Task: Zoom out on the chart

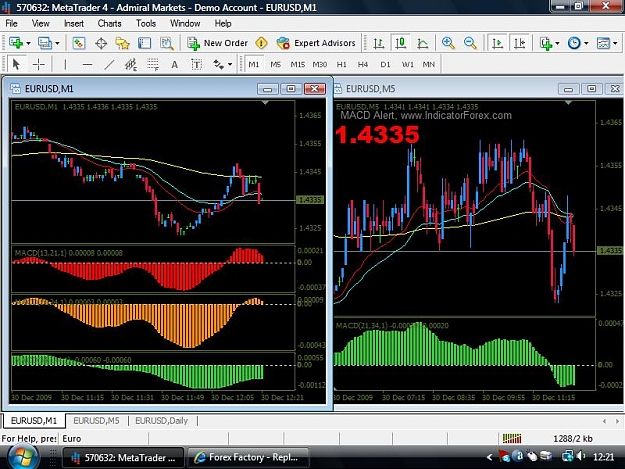Action: pos(470,43)
